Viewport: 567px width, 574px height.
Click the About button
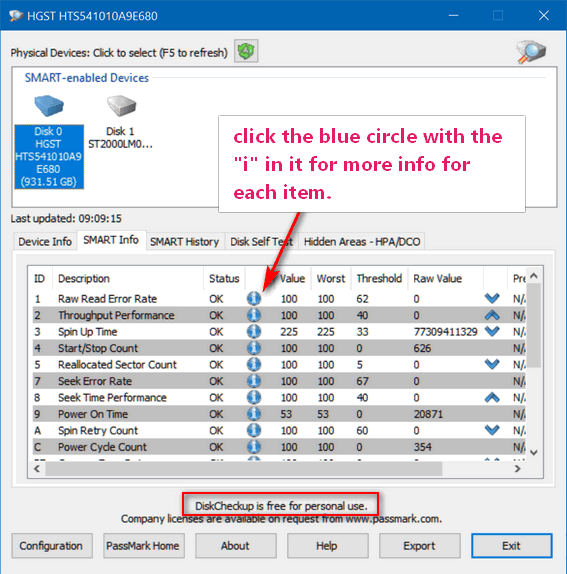pos(236,546)
